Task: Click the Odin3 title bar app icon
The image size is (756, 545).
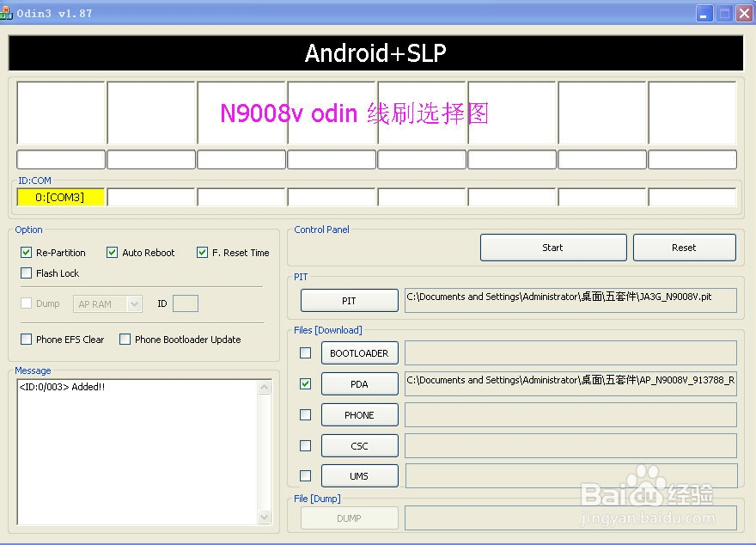Action: 6,13
